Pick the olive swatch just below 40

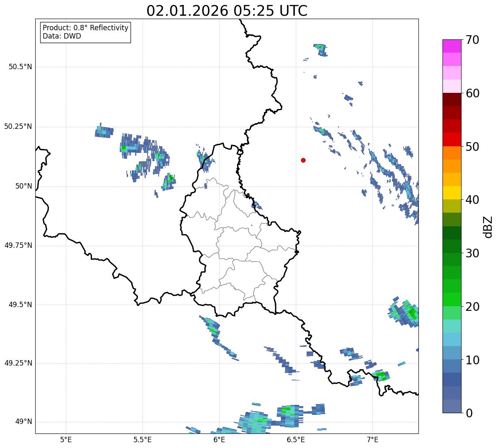(x=452, y=206)
